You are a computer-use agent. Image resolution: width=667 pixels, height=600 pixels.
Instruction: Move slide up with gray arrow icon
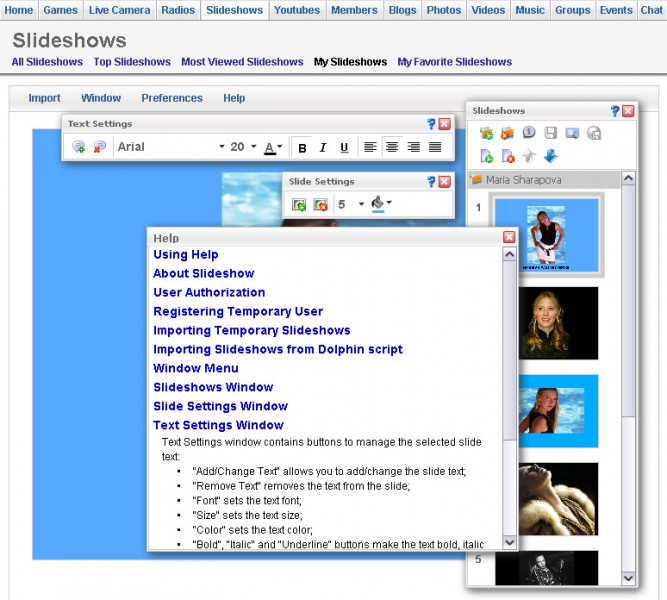tap(529, 156)
